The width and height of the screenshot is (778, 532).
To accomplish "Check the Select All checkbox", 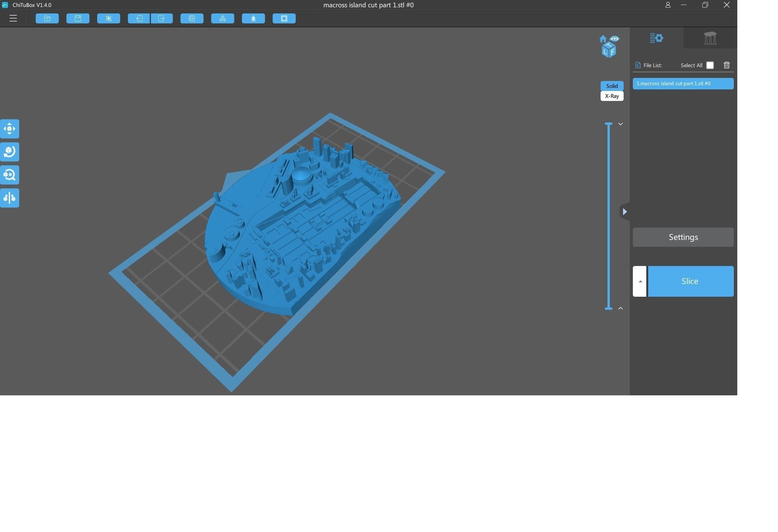I will (710, 65).
